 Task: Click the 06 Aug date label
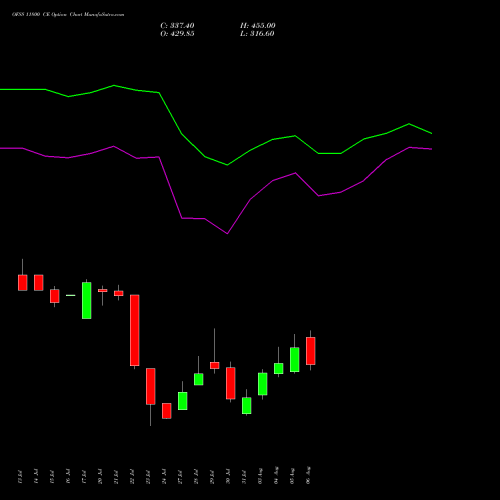coord(308,475)
